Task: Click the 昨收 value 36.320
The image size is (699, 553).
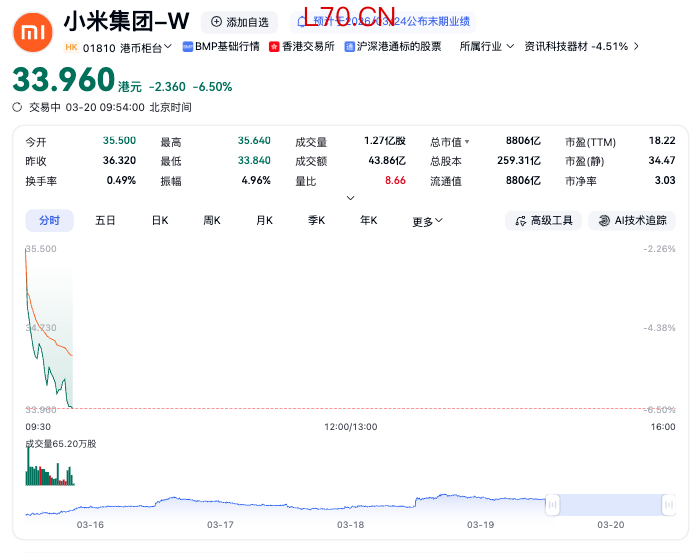Action: click(119, 161)
